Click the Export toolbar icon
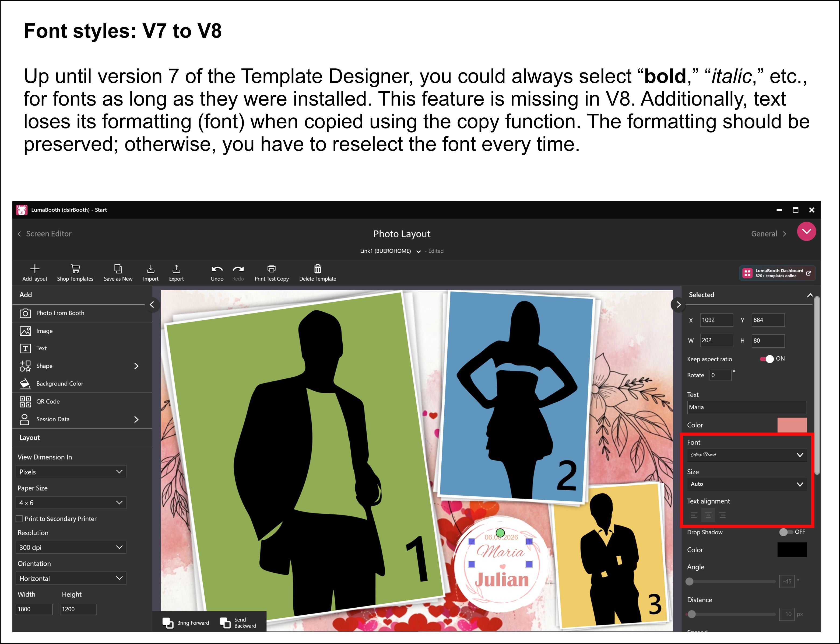Image resolution: width=840 pixels, height=644 pixels. click(x=176, y=269)
